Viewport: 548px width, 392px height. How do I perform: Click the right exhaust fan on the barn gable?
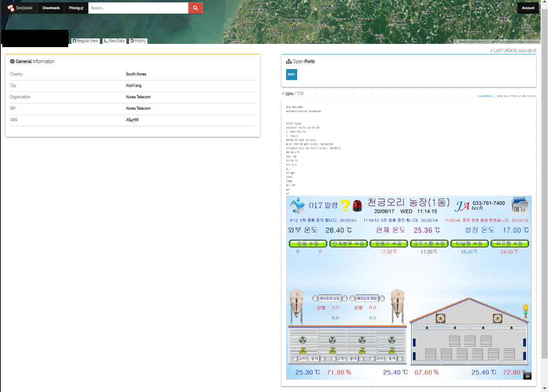coord(497,318)
